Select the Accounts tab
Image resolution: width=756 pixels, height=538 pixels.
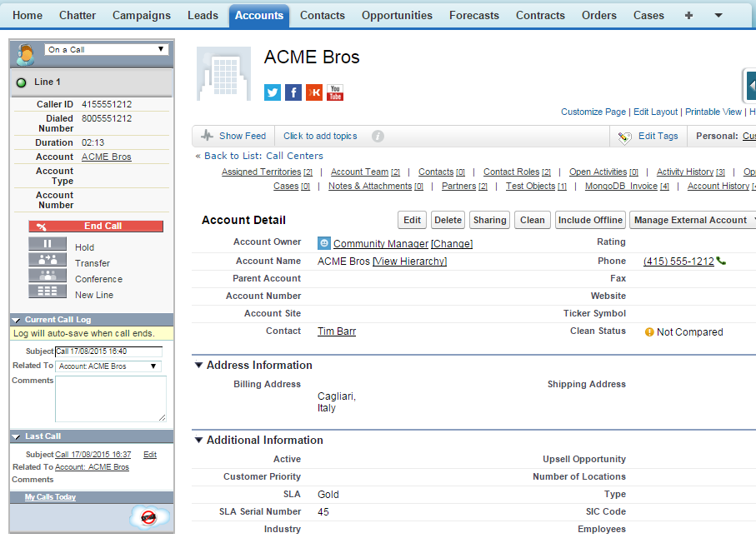(259, 16)
